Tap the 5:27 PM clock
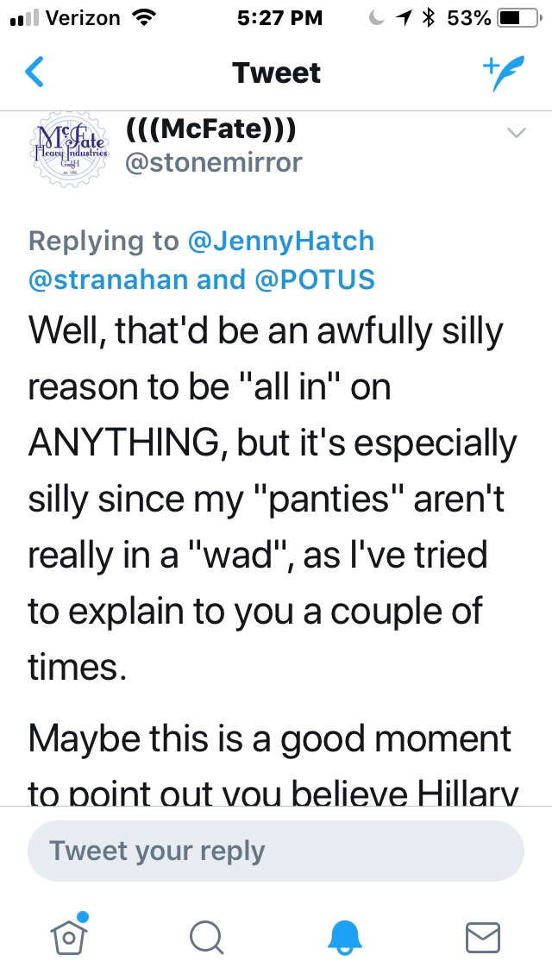This screenshot has width=552, height=980. pos(279,17)
